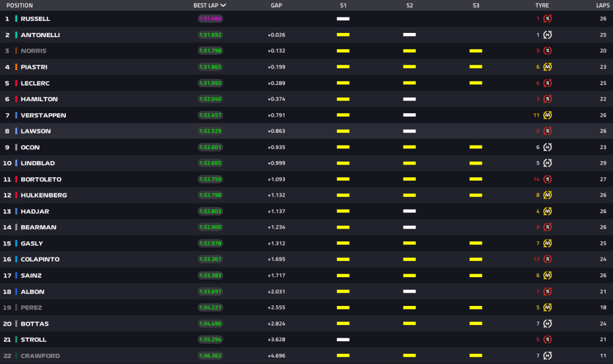The image size is (613, 364).
Task: Click Antonelli's 1:31.692 best lap
Action: click(x=210, y=35)
